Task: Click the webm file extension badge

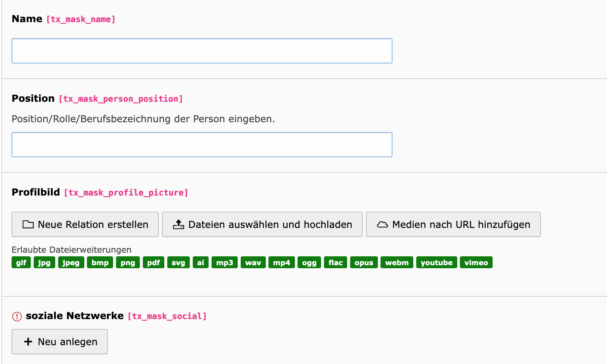Action: click(397, 263)
